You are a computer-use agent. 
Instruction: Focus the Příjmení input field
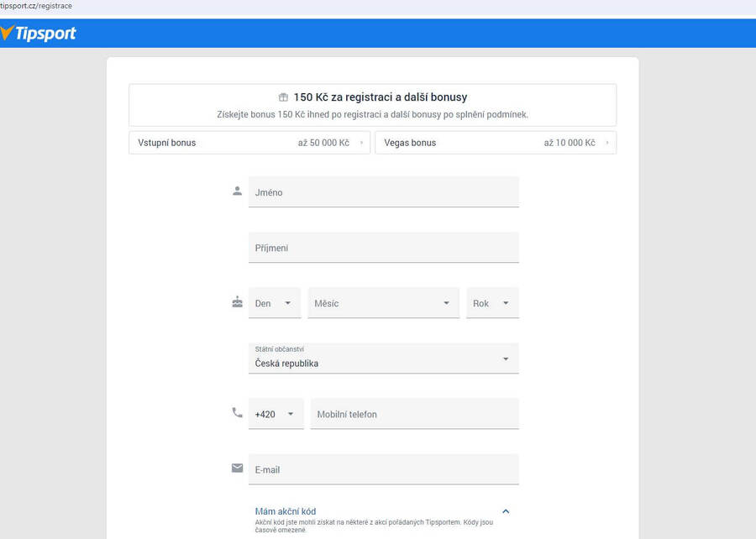[384, 248]
